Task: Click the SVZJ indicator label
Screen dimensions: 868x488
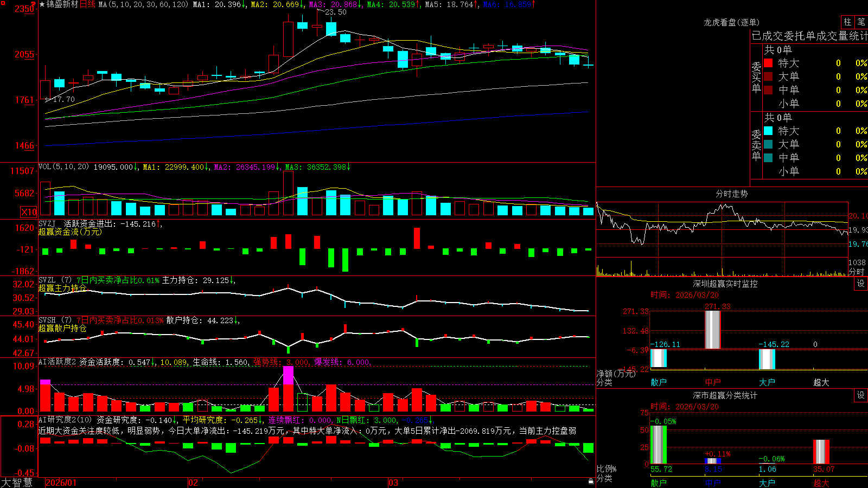Action: tap(47, 223)
